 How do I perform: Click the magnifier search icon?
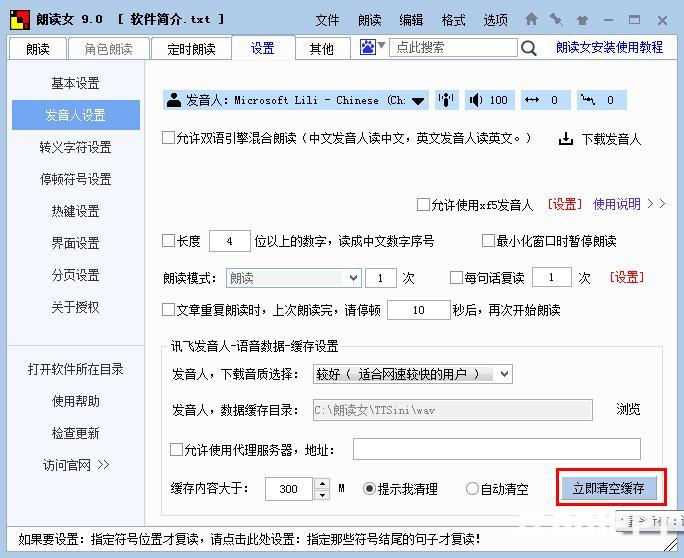pyautogui.click(x=529, y=48)
